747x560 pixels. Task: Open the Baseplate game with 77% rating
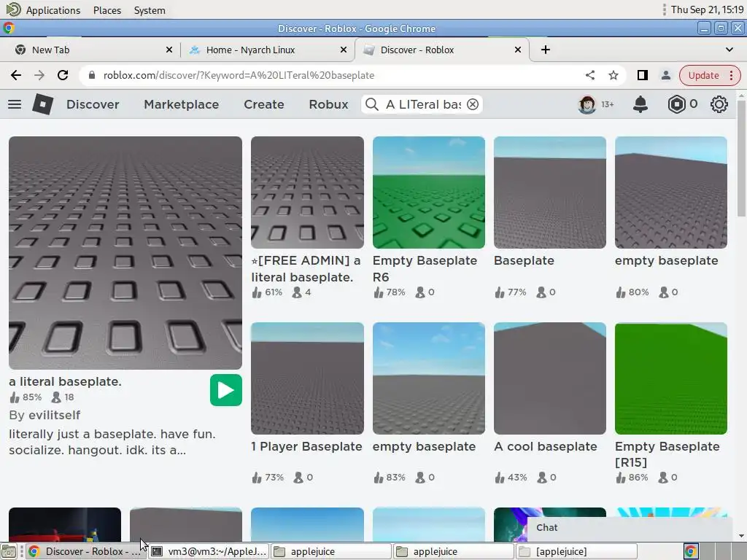[x=550, y=192]
